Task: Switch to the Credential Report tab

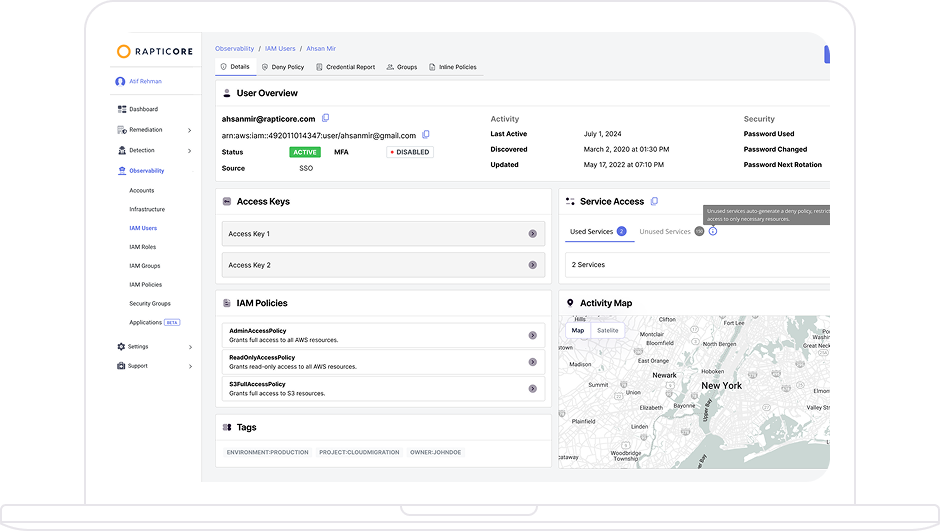Action: coord(345,67)
